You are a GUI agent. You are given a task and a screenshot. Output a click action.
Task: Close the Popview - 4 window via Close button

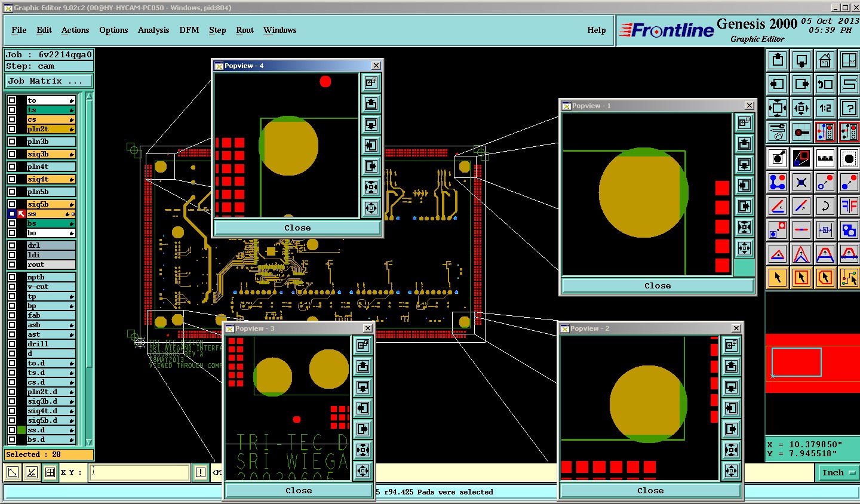point(297,228)
